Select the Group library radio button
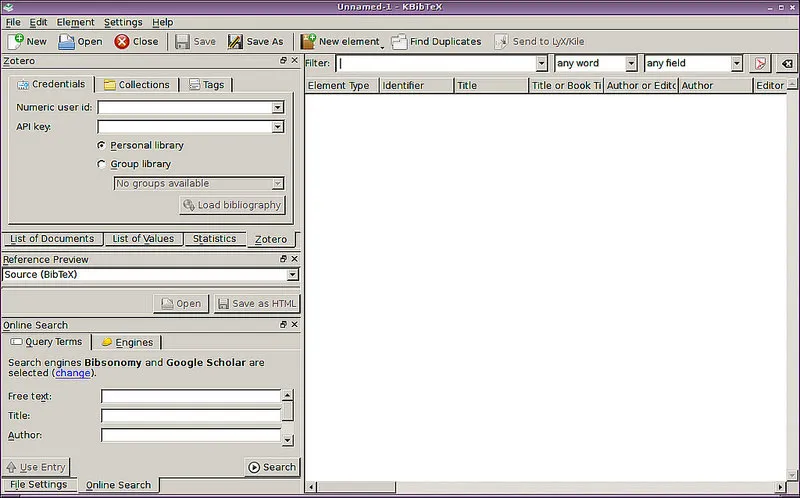This screenshot has height=498, width=800. [102, 164]
